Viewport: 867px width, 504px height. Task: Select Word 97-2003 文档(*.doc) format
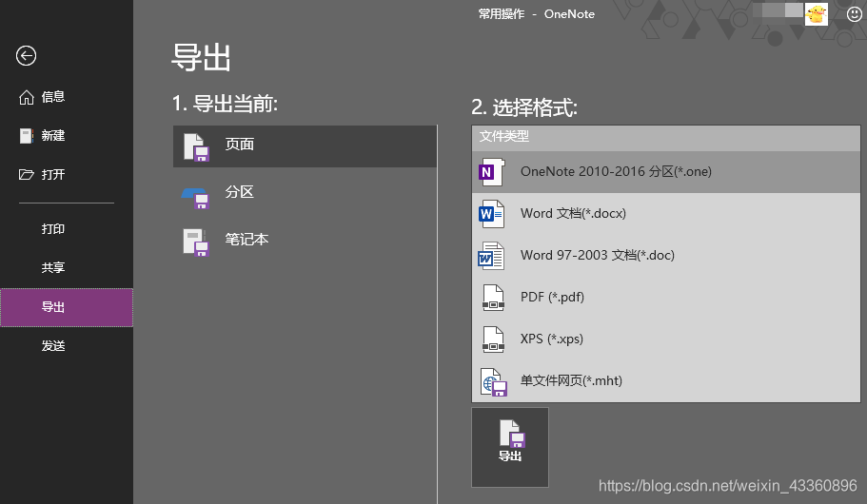click(666, 256)
